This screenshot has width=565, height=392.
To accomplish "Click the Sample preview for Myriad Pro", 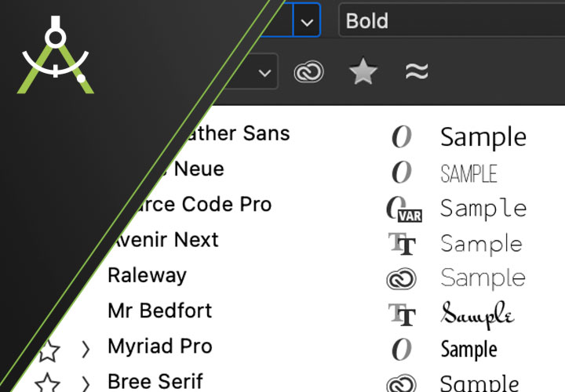I will [468, 350].
